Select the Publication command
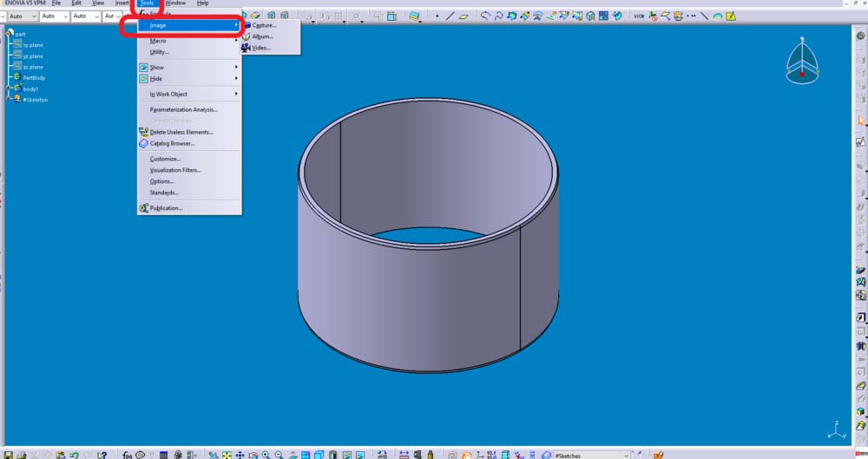The image size is (868, 459). click(x=166, y=208)
